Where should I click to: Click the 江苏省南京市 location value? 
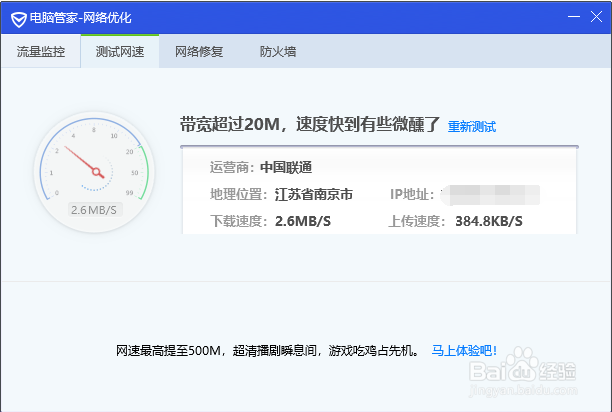click(314, 194)
